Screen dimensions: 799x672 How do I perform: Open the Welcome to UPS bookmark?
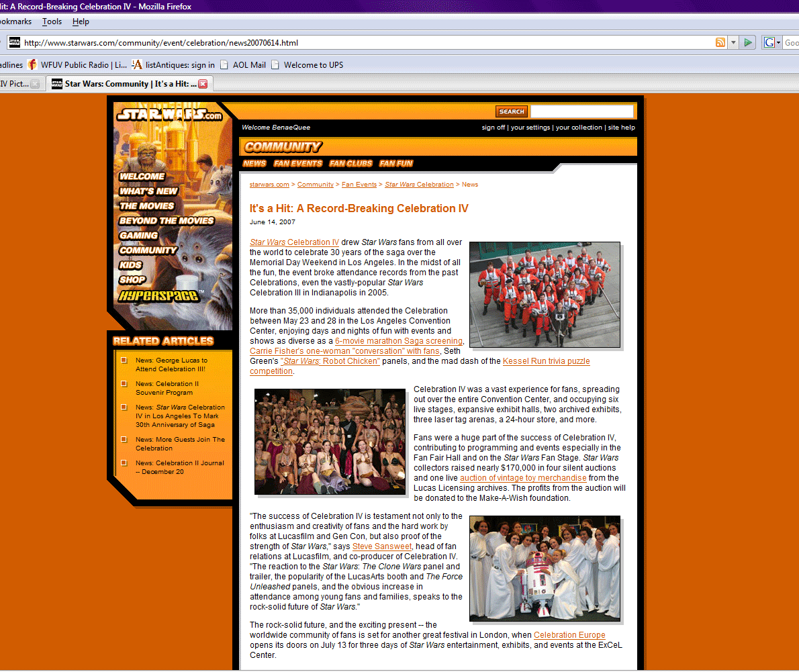tap(308, 64)
